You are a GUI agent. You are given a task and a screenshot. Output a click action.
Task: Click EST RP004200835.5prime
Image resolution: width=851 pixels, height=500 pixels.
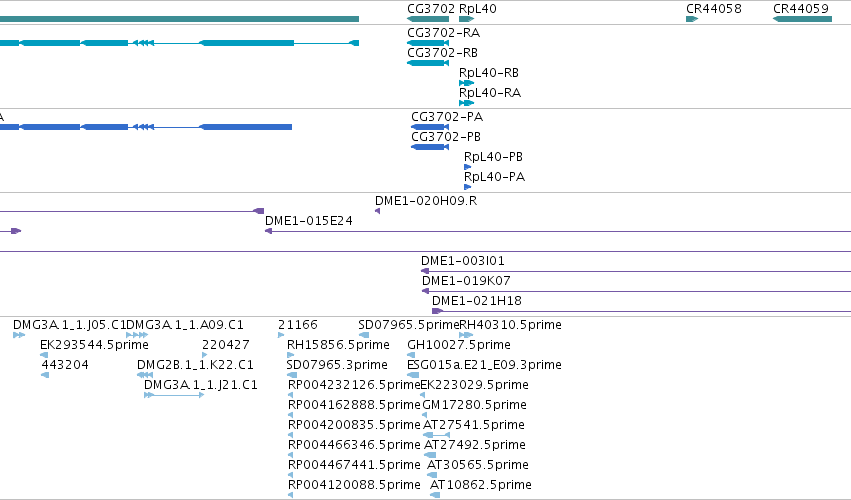click(x=290, y=435)
